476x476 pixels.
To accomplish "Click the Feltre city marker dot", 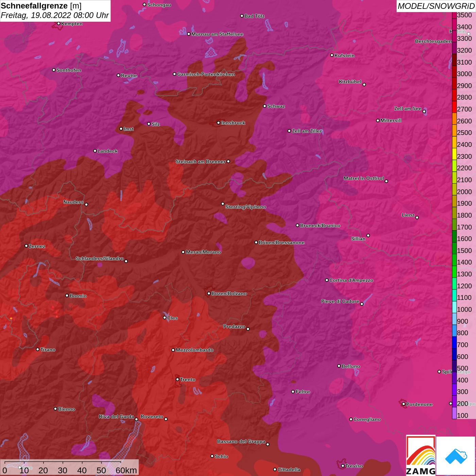I will click(x=293, y=392).
